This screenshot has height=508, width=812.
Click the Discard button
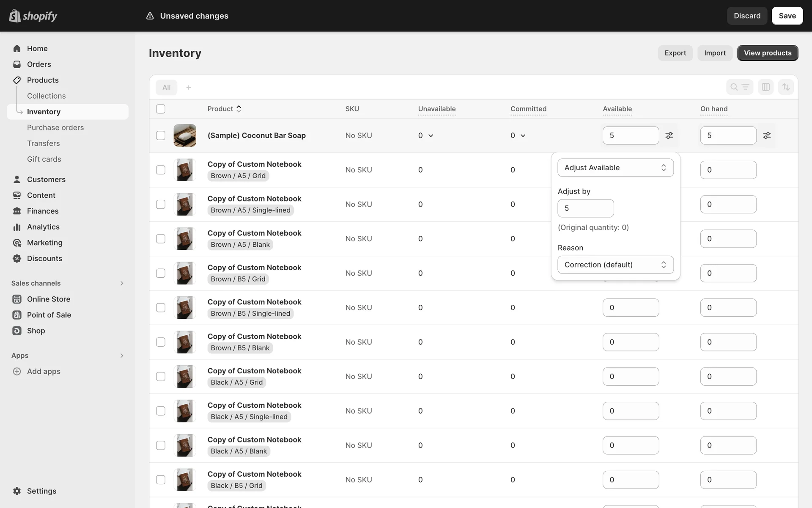coord(747,16)
